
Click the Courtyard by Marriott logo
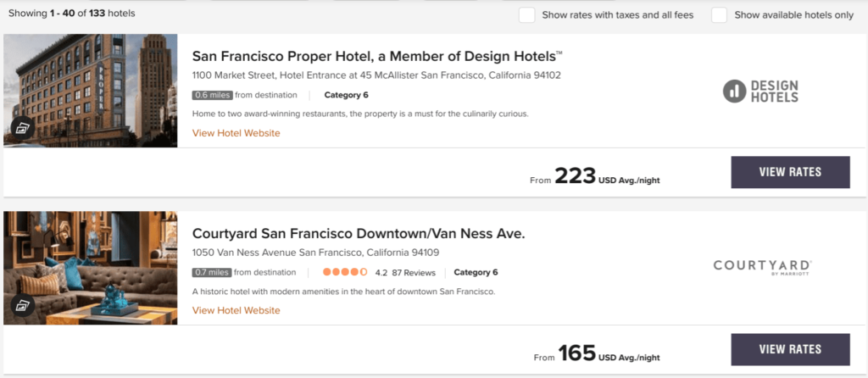click(762, 267)
